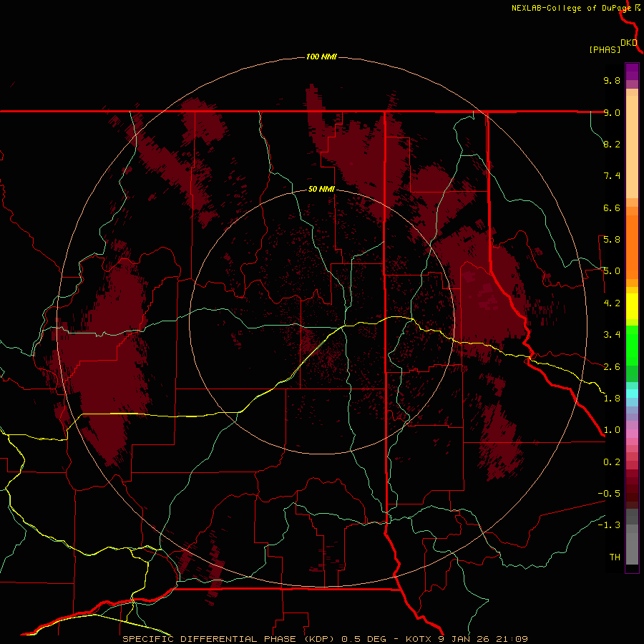Screen dimensions: 644x644
Task: Click the 9.0 scale value
Action: (x=612, y=112)
